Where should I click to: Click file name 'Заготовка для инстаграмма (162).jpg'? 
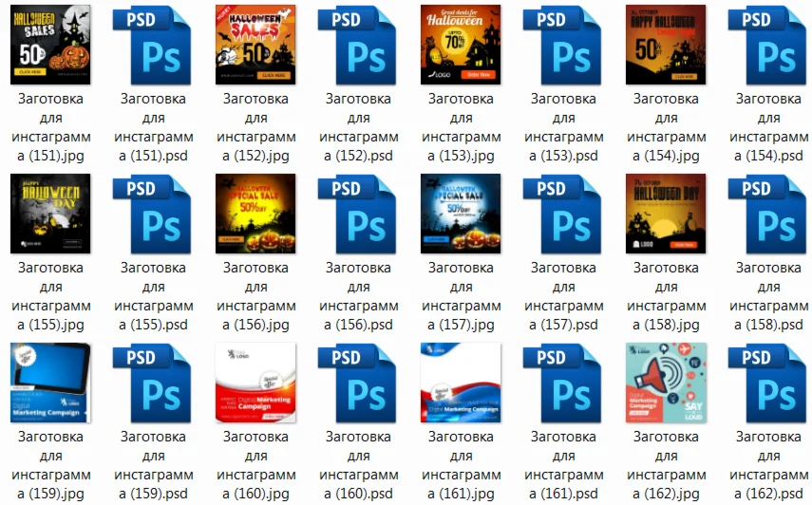point(666,466)
